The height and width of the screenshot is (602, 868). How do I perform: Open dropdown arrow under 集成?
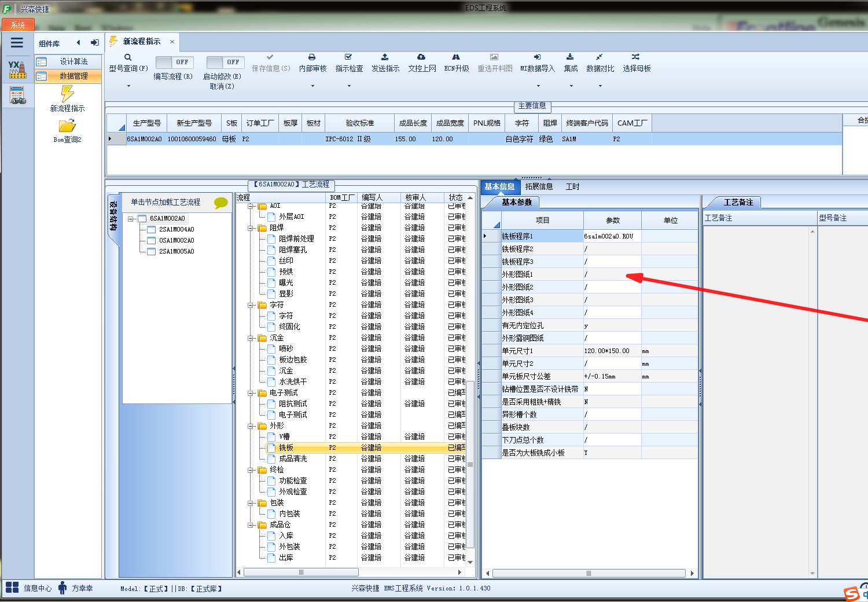[571, 86]
